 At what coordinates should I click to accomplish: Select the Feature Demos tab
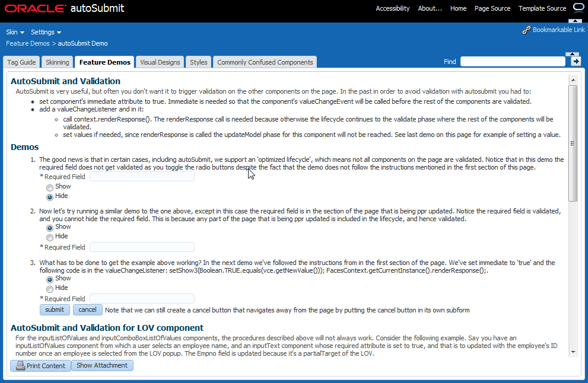click(104, 62)
